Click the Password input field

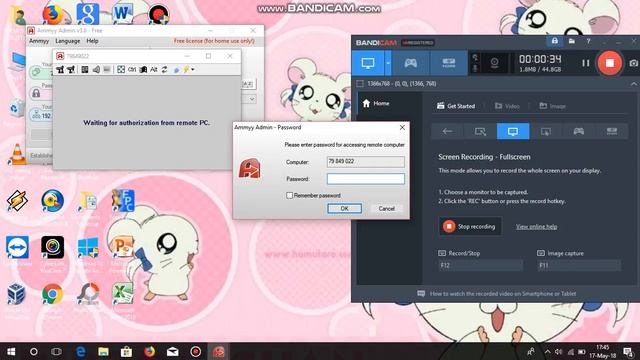click(365, 179)
